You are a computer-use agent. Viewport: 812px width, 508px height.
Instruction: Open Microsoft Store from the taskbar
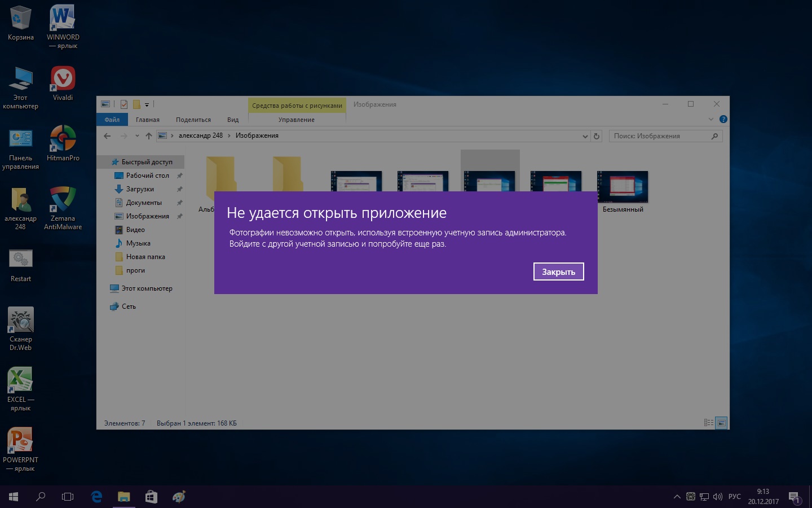click(x=151, y=497)
